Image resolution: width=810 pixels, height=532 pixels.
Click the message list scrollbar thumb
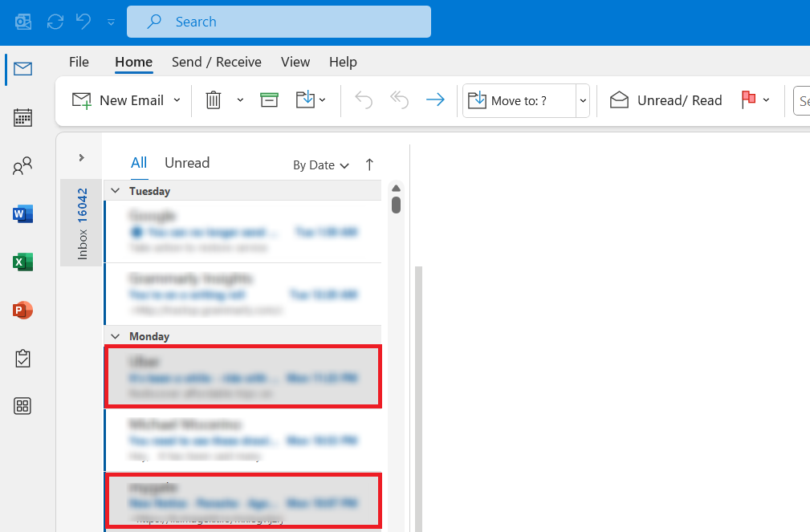tap(397, 205)
